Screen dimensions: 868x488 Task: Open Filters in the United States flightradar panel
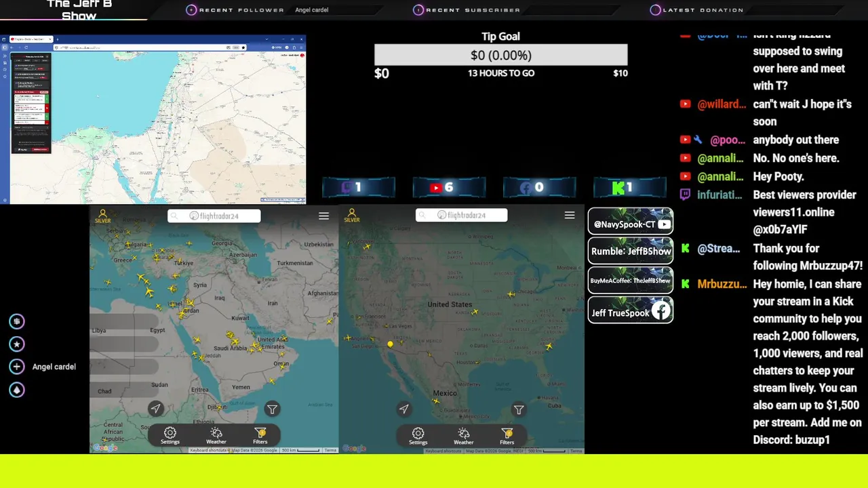[x=507, y=436]
